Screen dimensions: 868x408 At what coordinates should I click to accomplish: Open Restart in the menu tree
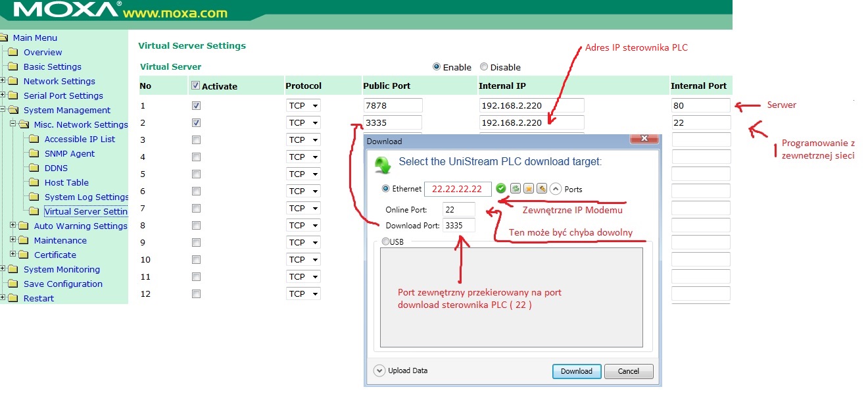pyautogui.click(x=39, y=298)
